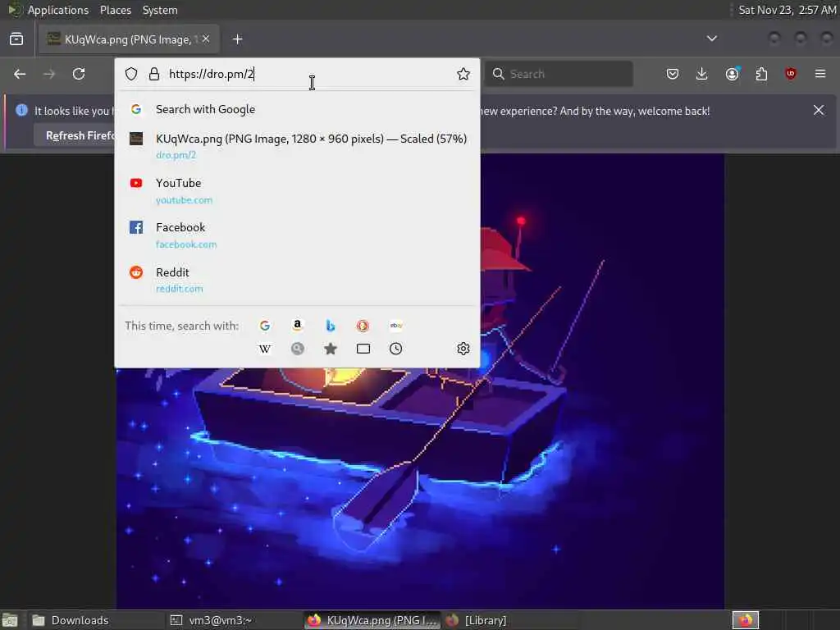Search this time with DuckDuckGo

pos(363,326)
